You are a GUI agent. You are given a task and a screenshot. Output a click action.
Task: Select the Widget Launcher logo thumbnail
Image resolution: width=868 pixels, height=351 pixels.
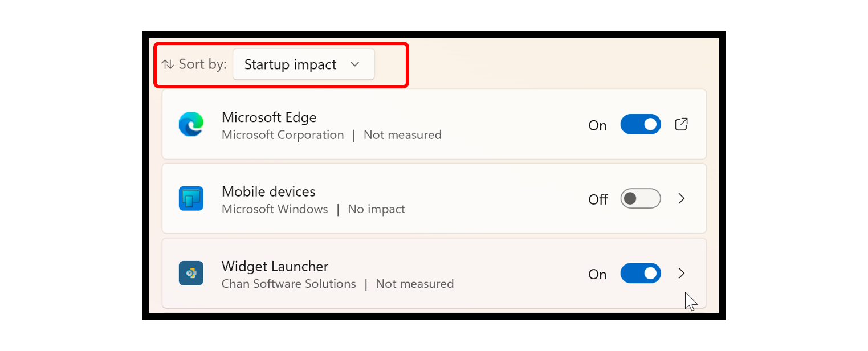click(x=191, y=273)
